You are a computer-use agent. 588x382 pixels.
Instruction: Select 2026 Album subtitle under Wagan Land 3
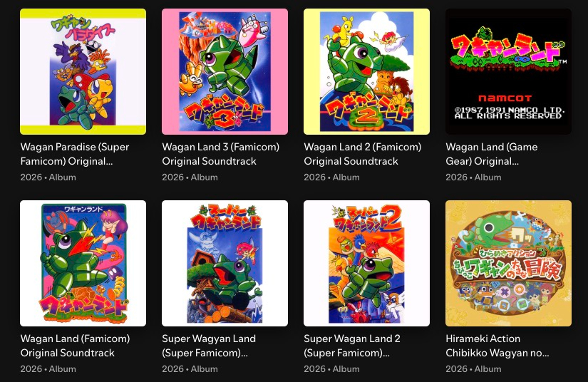point(190,177)
